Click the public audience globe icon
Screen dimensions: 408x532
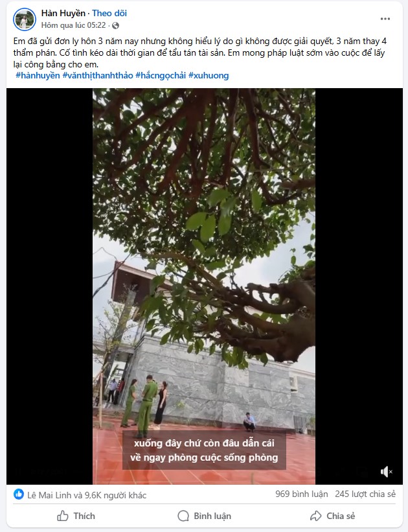click(116, 25)
